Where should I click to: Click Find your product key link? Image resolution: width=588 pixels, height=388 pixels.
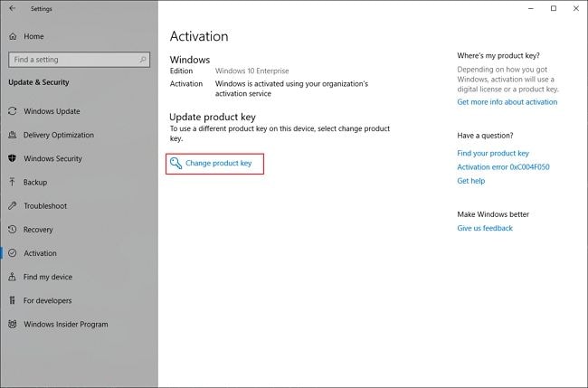493,154
